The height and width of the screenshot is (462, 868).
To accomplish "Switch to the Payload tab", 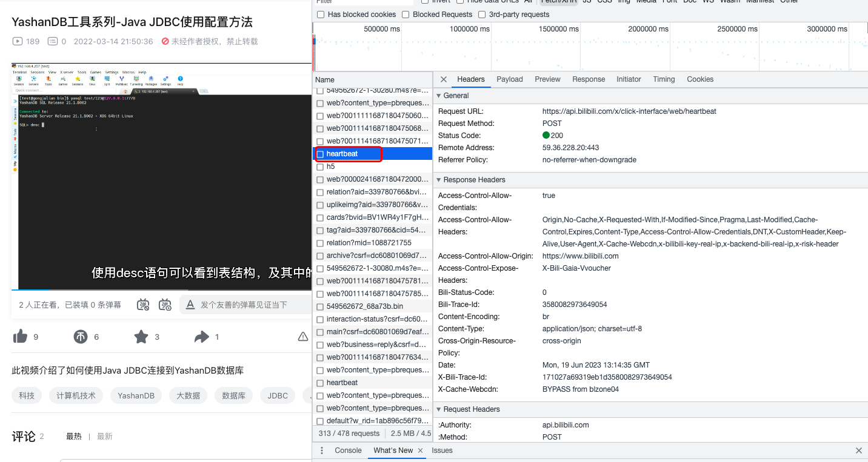I will [x=510, y=79].
